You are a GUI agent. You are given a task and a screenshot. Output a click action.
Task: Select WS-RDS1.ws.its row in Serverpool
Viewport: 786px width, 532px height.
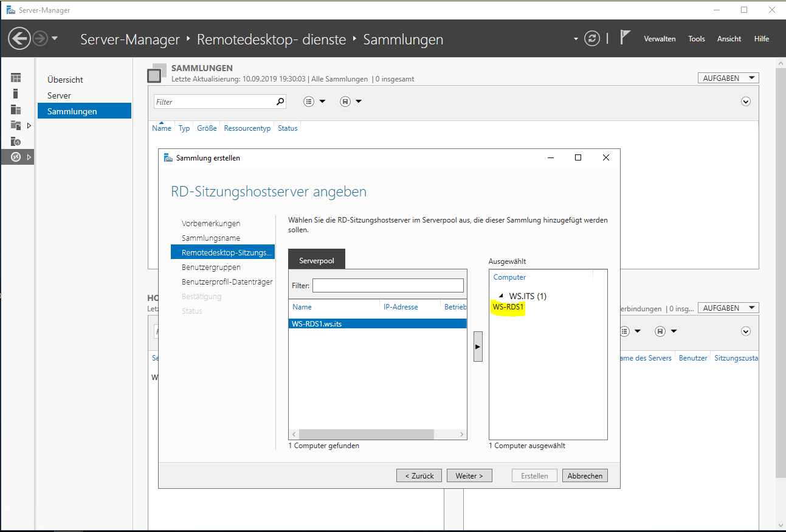pyautogui.click(x=377, y=324)
